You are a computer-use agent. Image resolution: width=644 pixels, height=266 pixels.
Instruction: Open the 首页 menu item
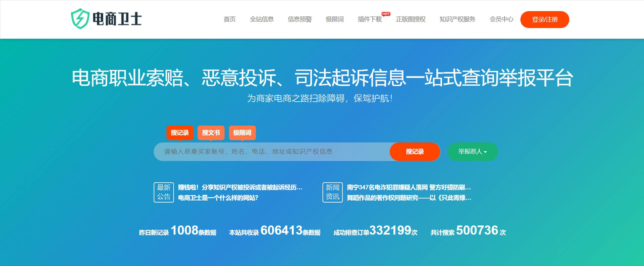pos(229,19)
